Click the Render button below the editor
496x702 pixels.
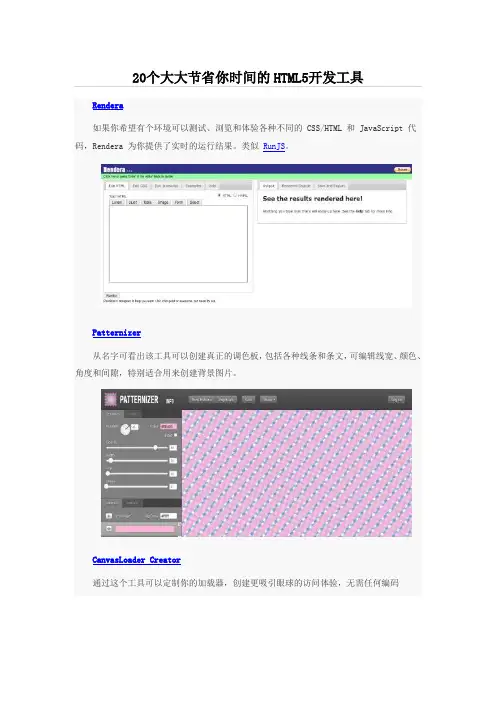[x=111, y=295]
